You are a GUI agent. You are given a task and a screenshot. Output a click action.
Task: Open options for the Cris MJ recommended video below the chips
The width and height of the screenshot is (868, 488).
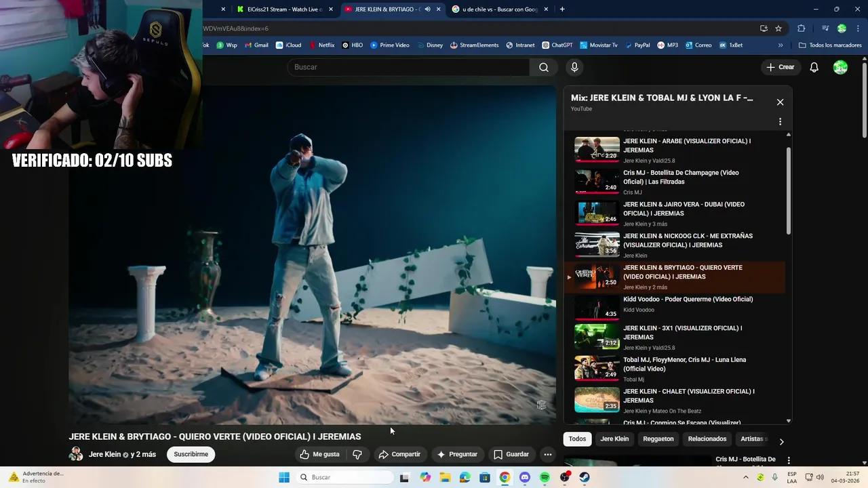click(789, 460)
